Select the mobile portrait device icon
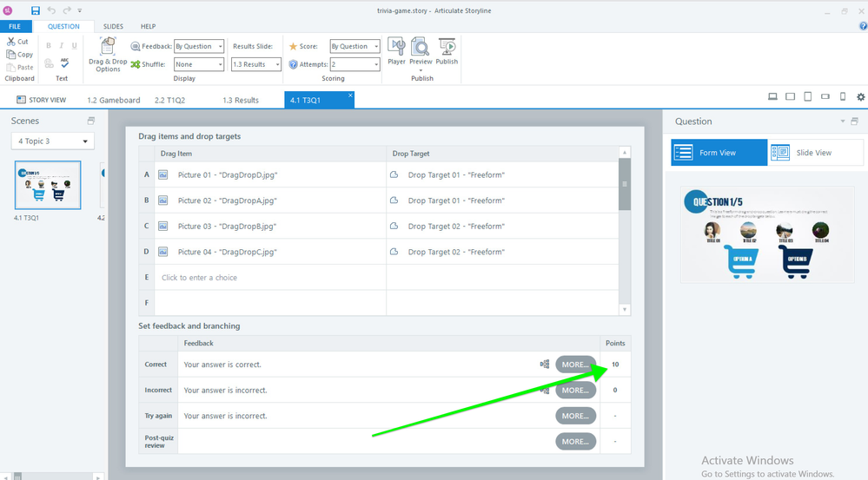The height and width of the screenshot is (480, 868). 842,97
